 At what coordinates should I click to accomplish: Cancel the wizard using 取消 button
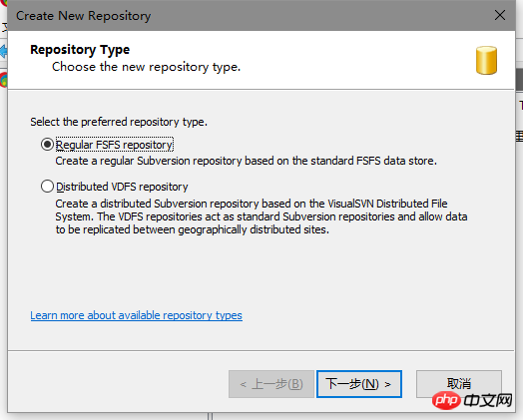(x=459, y=384)
